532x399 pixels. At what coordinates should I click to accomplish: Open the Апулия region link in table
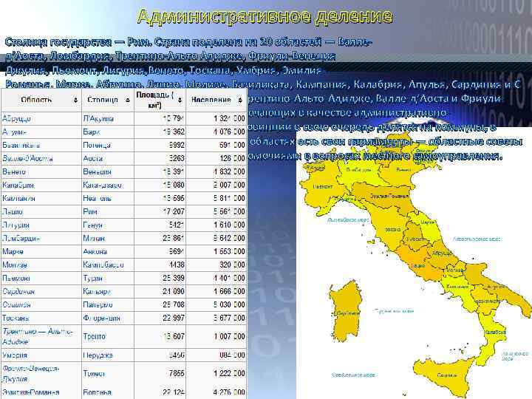14,132
